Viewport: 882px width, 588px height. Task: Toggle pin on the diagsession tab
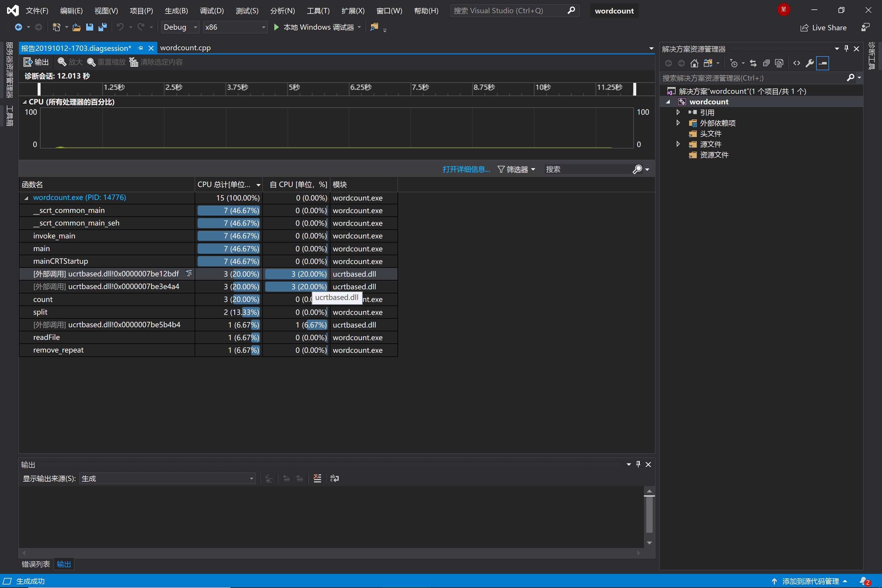(x=141, y=48)
